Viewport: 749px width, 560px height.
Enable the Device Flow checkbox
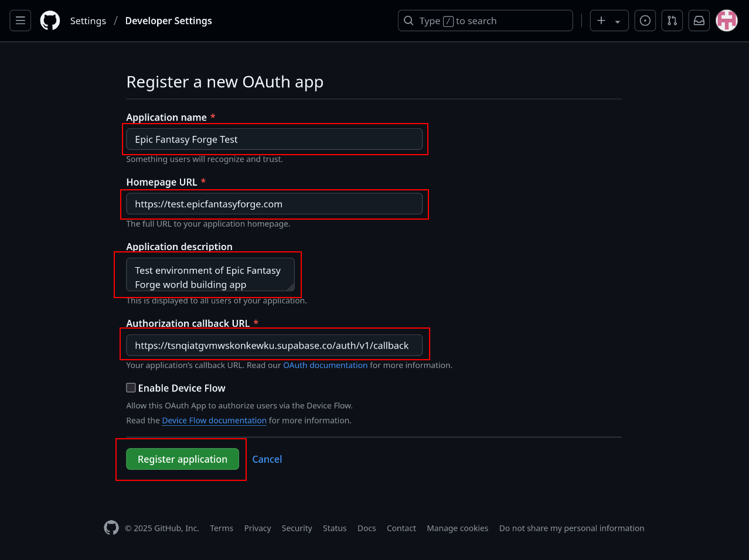click(131, 387)
